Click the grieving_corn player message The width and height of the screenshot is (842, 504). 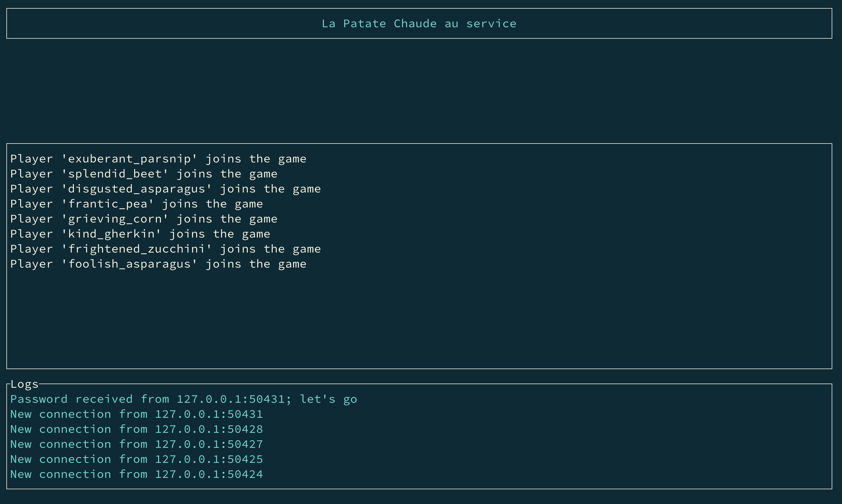click(x=144, y=219)
